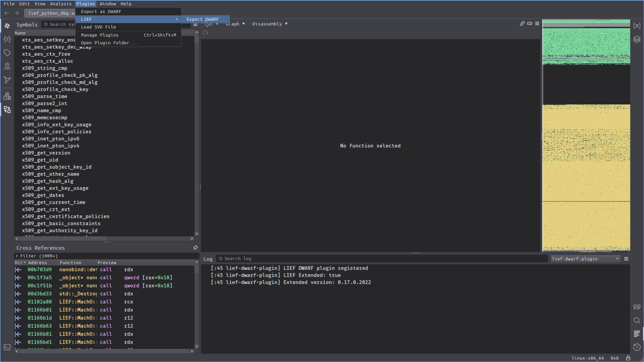
Task: Open the Window menu
Action: [108, 4]
